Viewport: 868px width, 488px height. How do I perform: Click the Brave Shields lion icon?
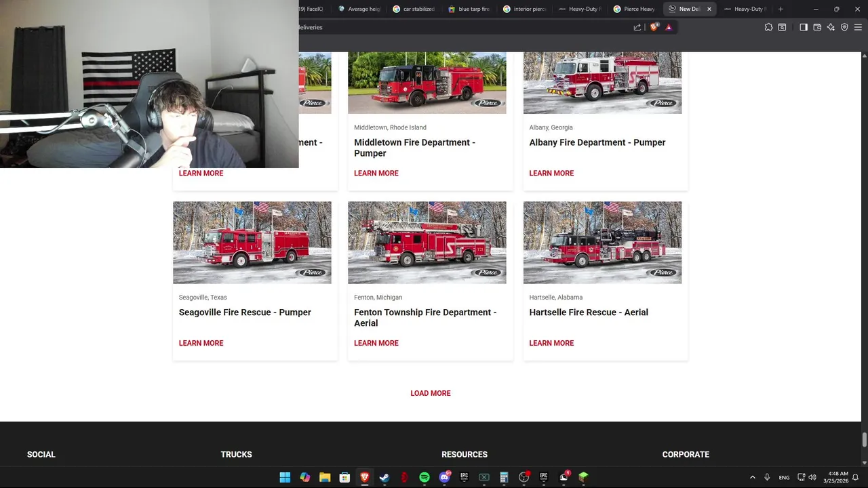tap(654, 27)
